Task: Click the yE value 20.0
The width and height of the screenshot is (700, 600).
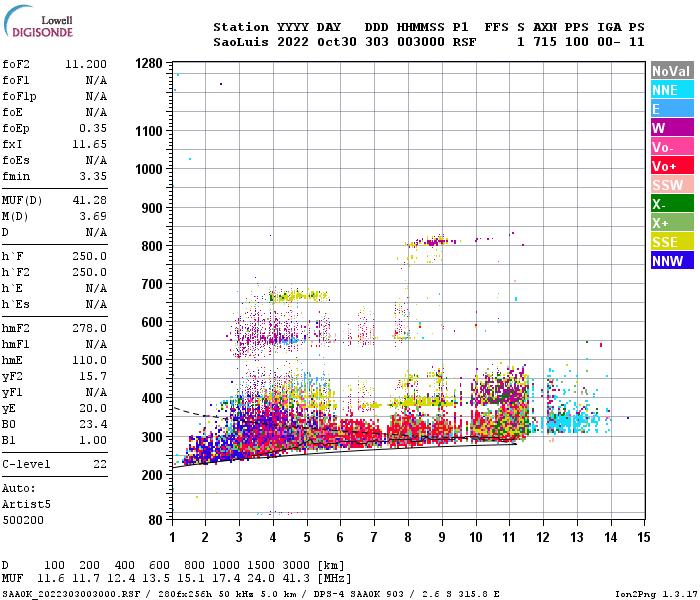Action: 93,408
